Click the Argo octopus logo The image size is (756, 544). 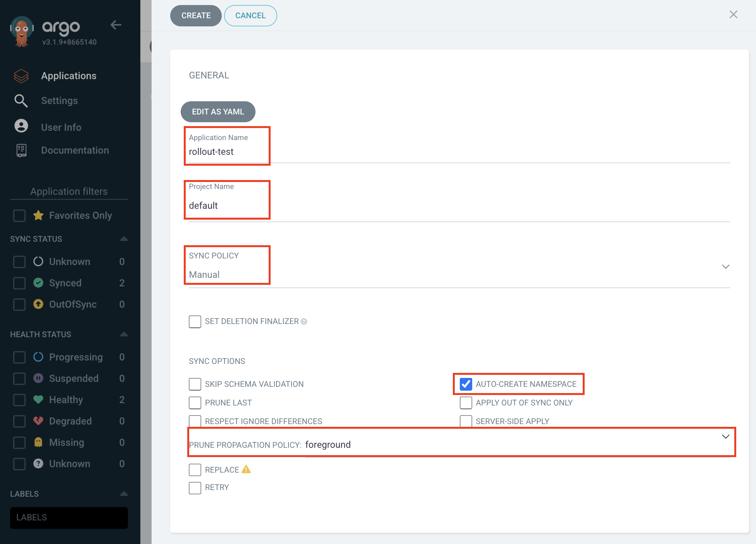(x=22, y=31)
